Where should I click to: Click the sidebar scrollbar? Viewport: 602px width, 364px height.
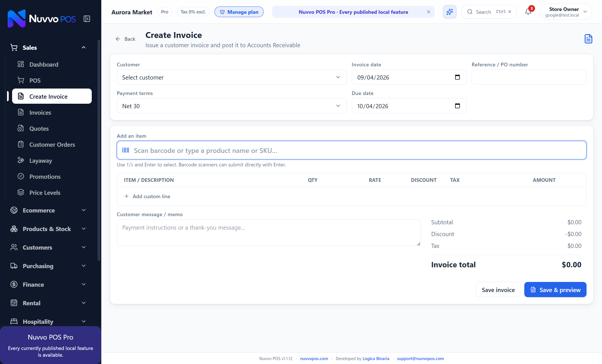[99, 150]
